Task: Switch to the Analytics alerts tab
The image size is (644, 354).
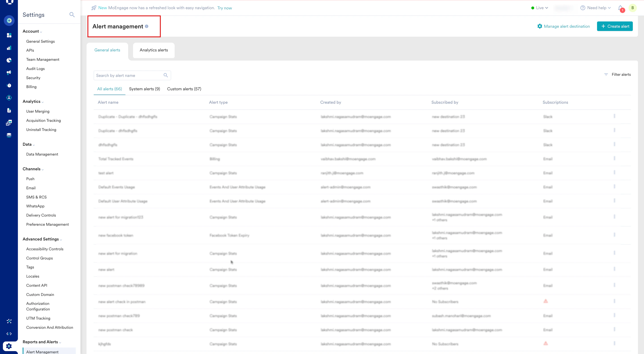Action: tap(153, 50)
